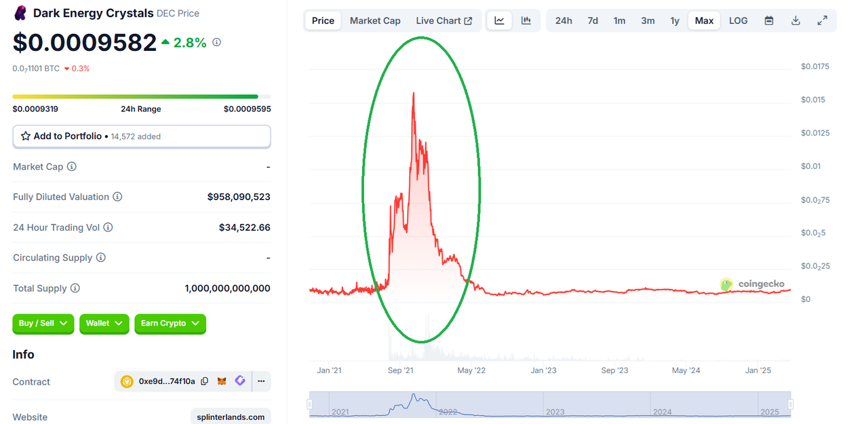Switch to line chart view
The height and width of the screenshot is (424, 868).
pyautogui.click(x=500, y=20)
